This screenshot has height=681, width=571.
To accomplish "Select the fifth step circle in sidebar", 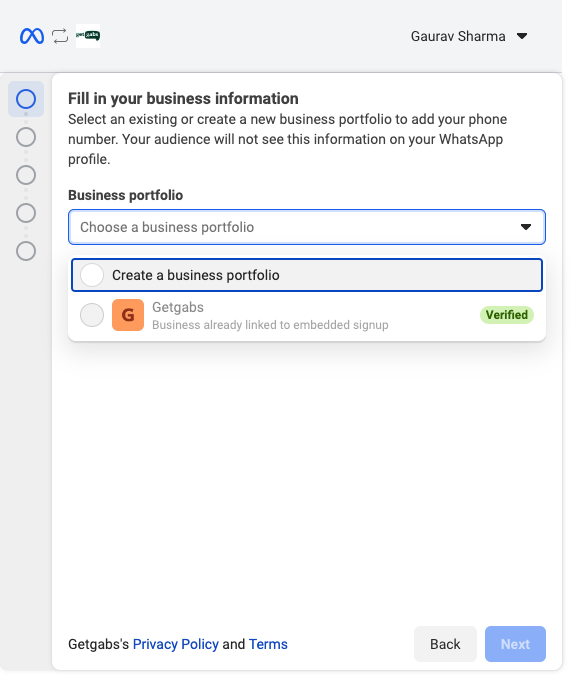I will (26, 251).
